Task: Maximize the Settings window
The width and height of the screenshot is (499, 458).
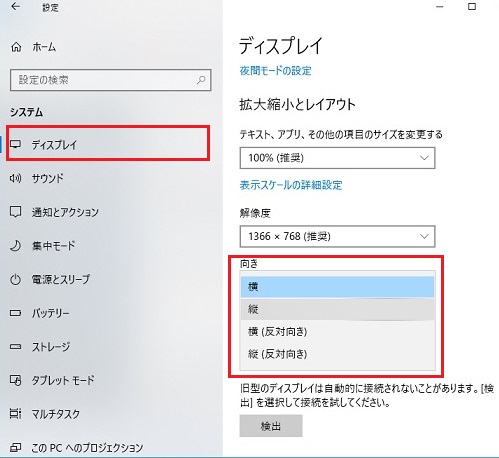Action: (x=472, y=7)
